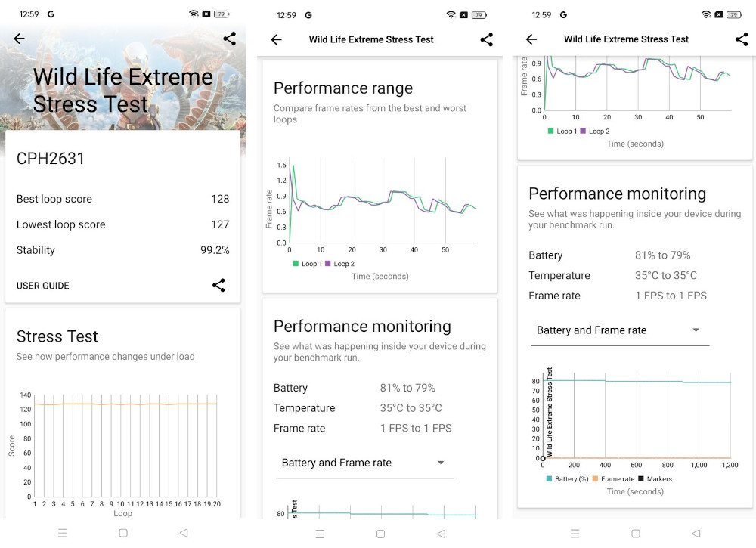Tap share icon in the middle screen's header

coord(487,40)
